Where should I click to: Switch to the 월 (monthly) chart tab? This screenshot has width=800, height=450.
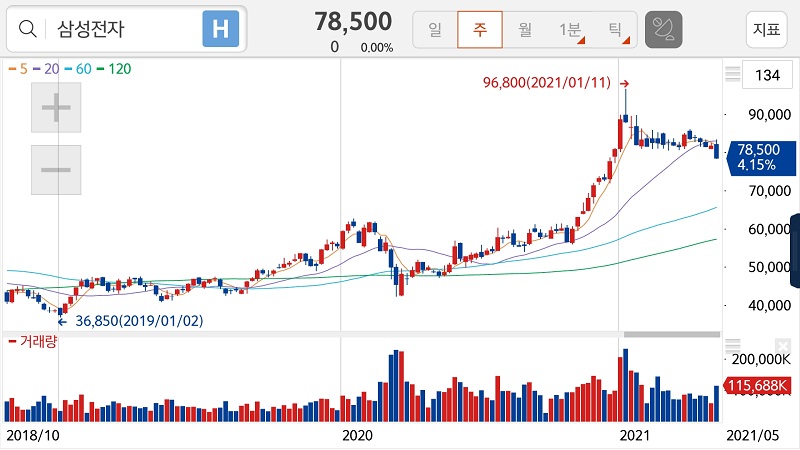[525, 30]
